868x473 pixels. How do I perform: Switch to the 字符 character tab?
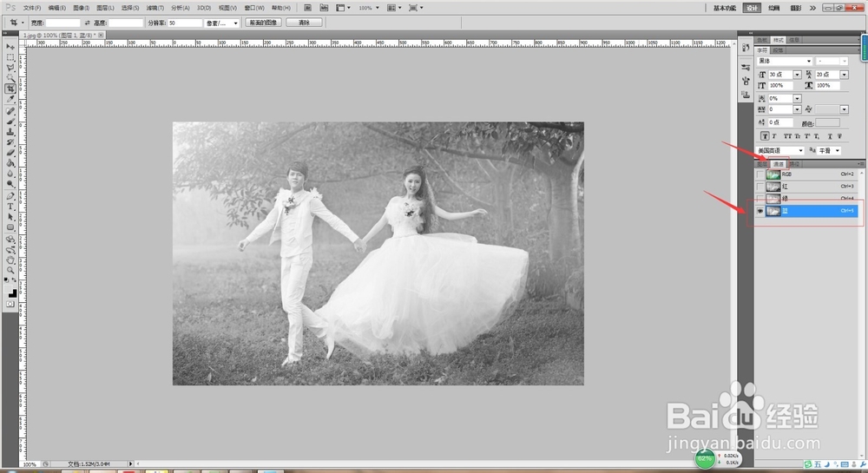pos(762,50)
